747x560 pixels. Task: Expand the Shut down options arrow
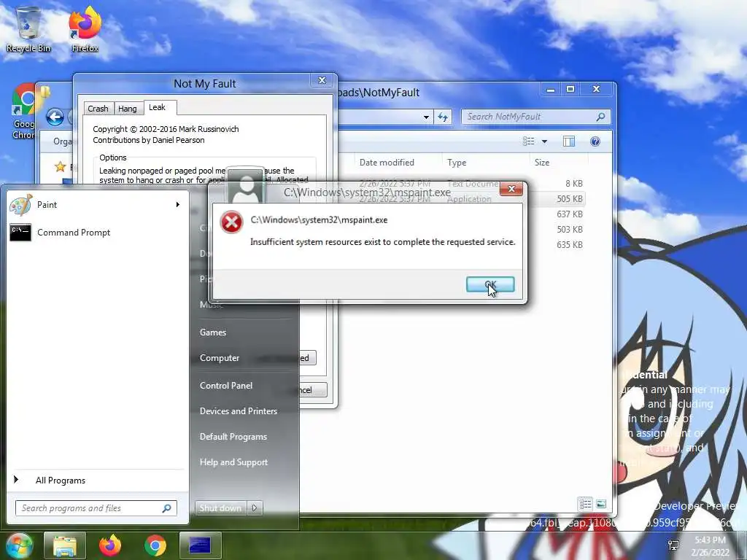[255, 508]
